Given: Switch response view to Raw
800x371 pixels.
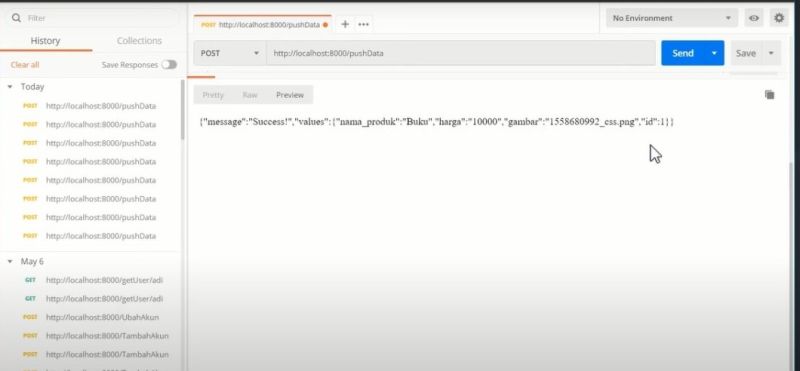Looking at the screenshot, I should point(250,95).
